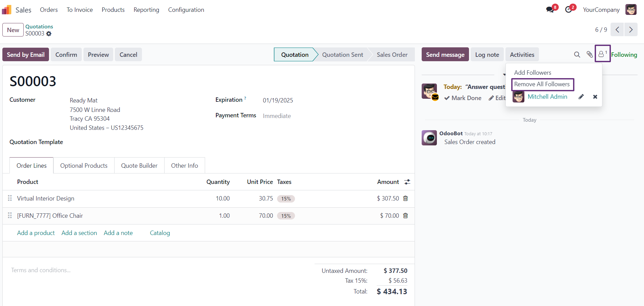The height and width of the screenshot is (306, 644).
Task: Go to next record arrow
Action: tap(631, 29)
